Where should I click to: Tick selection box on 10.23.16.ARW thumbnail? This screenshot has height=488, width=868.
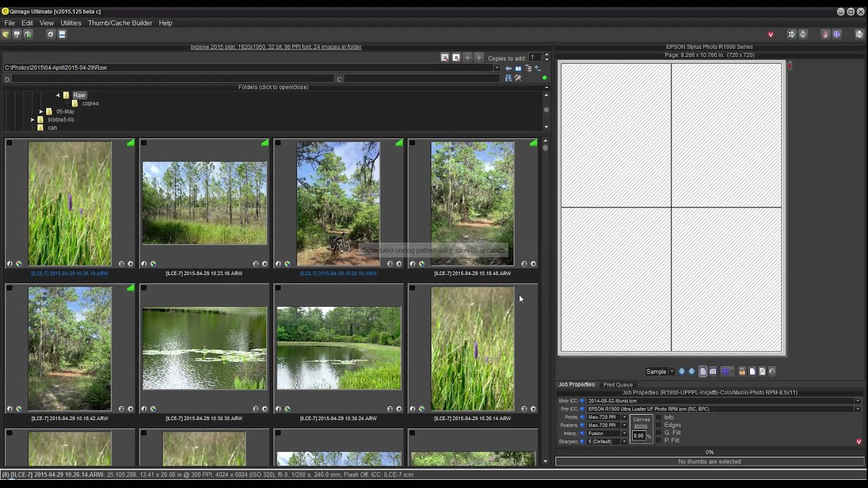coord(144,143)
